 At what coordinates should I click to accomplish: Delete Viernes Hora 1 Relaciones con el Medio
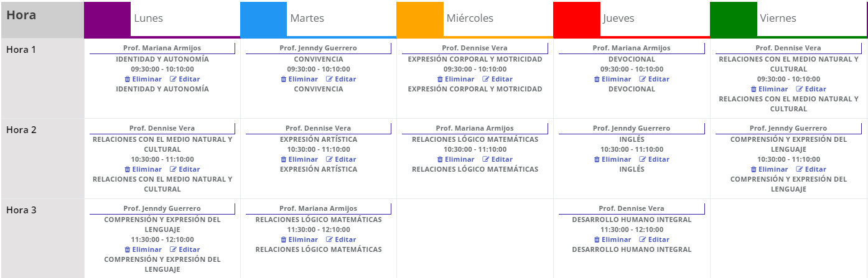770,89
